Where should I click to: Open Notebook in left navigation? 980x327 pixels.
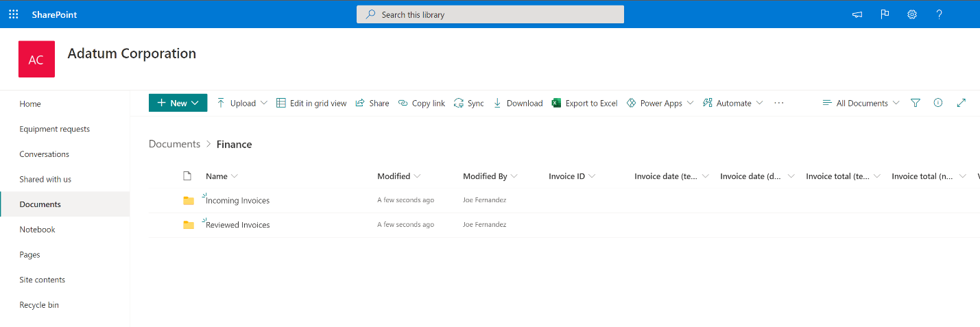click(x=38, y=230)
